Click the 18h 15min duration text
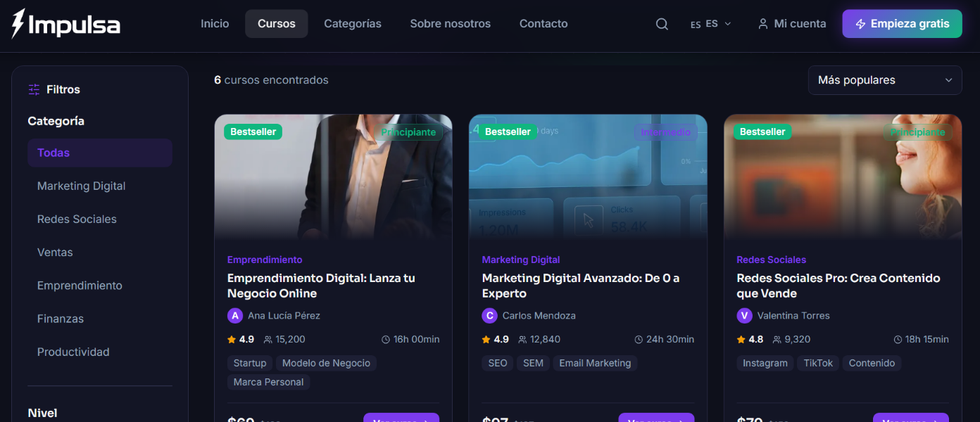Image resolution: width=980 pixels, height=422 pixels. point(927,339)
